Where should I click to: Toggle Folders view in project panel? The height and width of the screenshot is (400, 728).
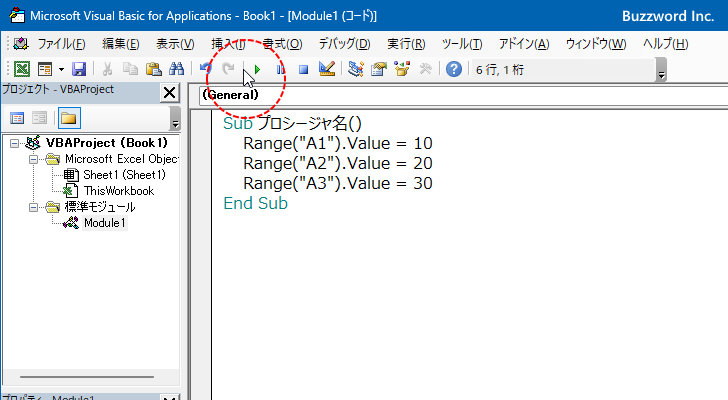69,118
